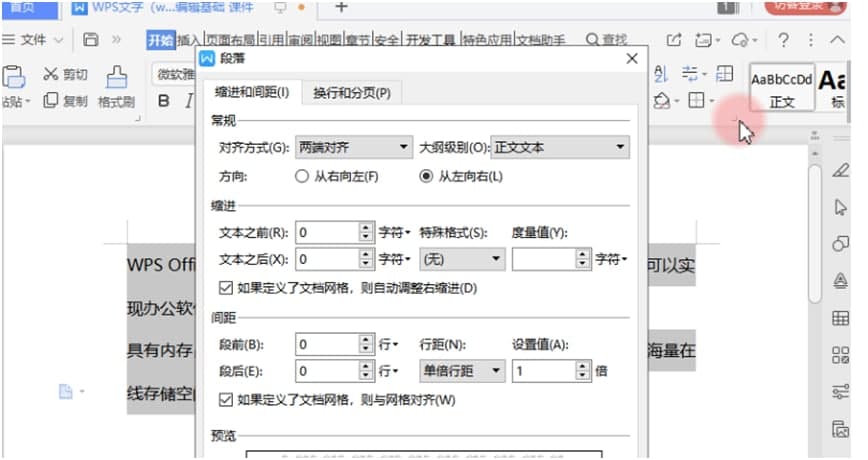Image resolution: width=868 pixels, height=460 pixels.
Task: Click the borders grid icon
Action: 696,100
